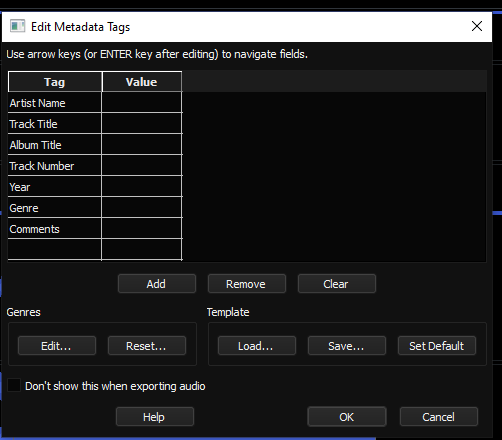Reset the genres list
Screen dimensions: 502x440
click(x=147, y=346)
